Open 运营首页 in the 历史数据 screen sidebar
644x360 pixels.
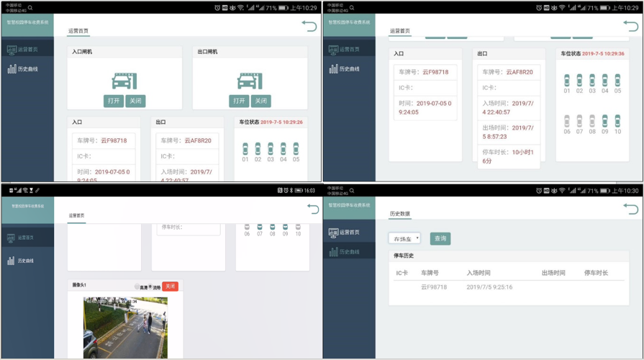point(349,232)
